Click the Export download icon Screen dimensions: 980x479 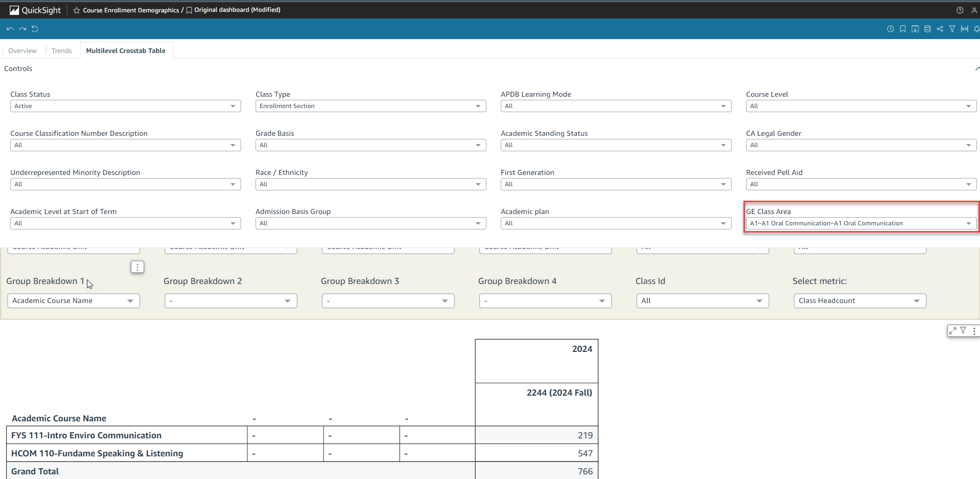point(915,29)
